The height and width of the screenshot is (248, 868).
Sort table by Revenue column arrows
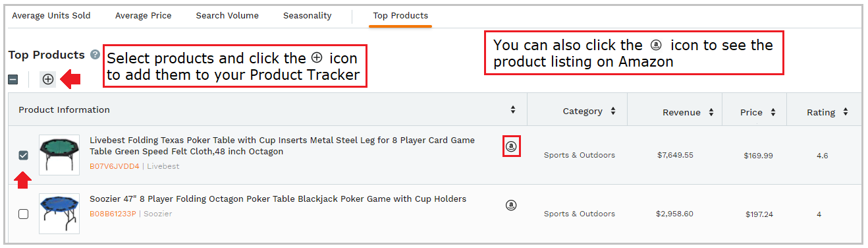point(711,112)
